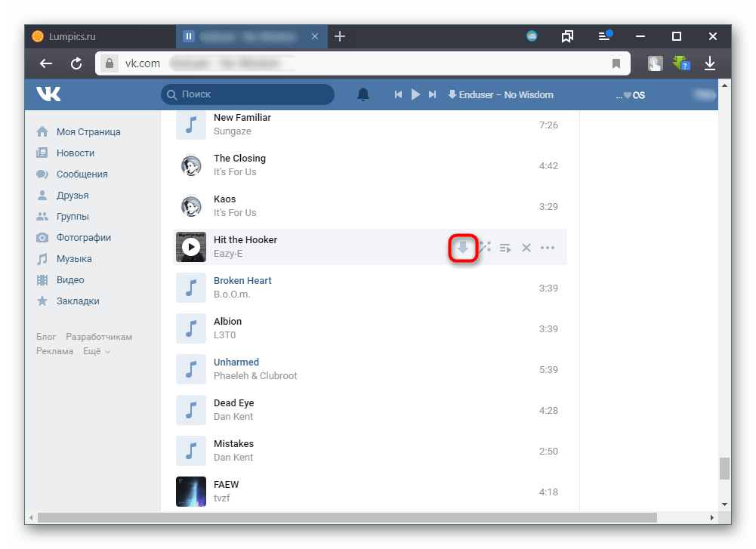Viewport: 756px width, 549px height.
Task: Click scroll up arrow of vertical scrollbar
Action: (725, 85)
